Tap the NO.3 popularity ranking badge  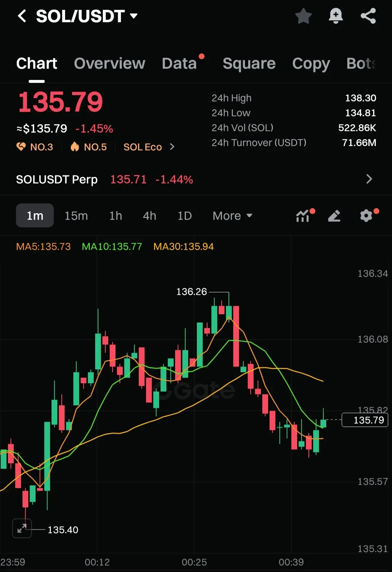tap(35, 147)
